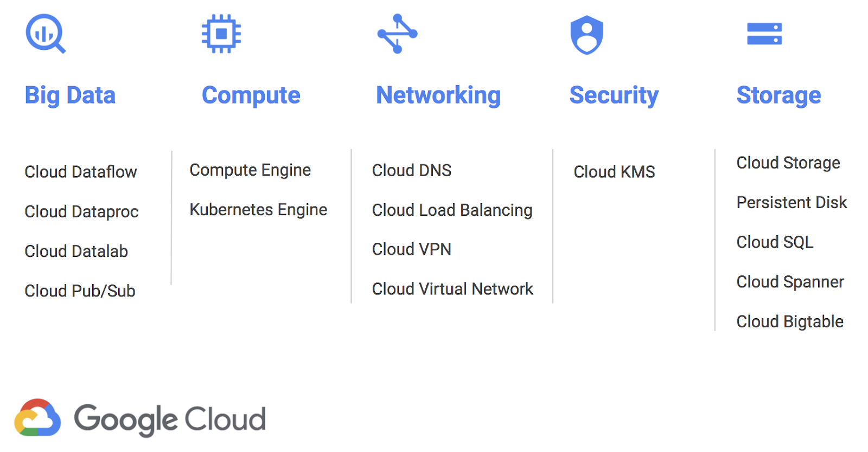
Task: Click the Networking arrows icon
Action: 398,34
